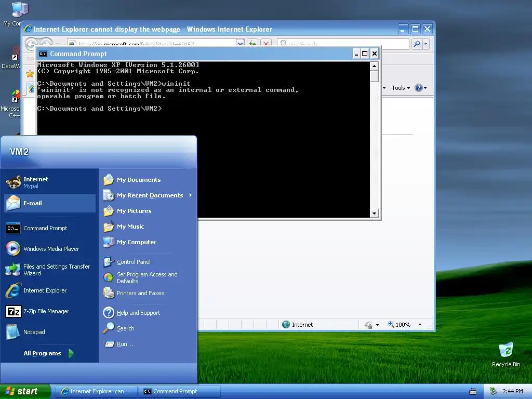The width and height of the screenshot is (532, 399).
Task: Open Help and Support
Action: (x=148, y=312)
